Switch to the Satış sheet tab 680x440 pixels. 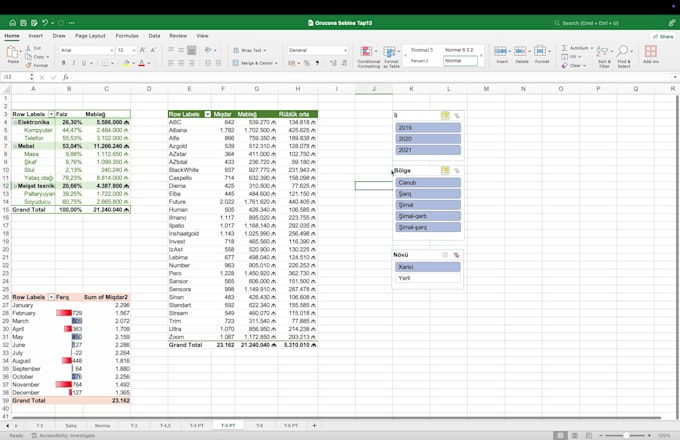(x=71, y=426)
